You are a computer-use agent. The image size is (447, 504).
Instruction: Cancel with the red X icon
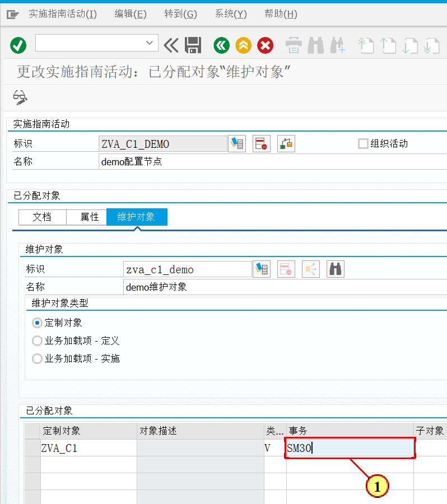coord(266,45)
